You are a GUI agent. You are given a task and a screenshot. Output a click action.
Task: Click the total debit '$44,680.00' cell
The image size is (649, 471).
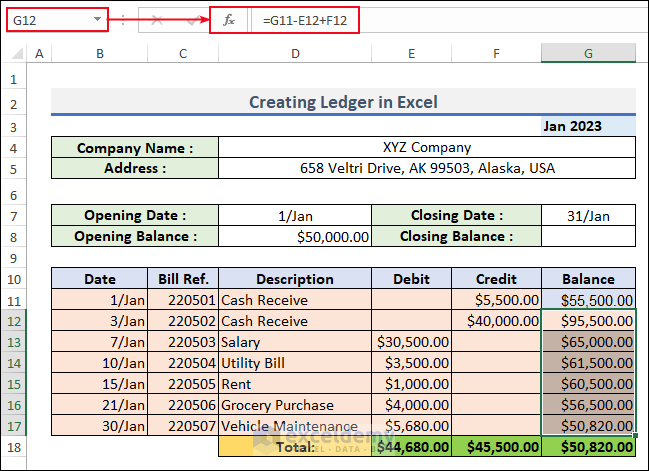411,447
